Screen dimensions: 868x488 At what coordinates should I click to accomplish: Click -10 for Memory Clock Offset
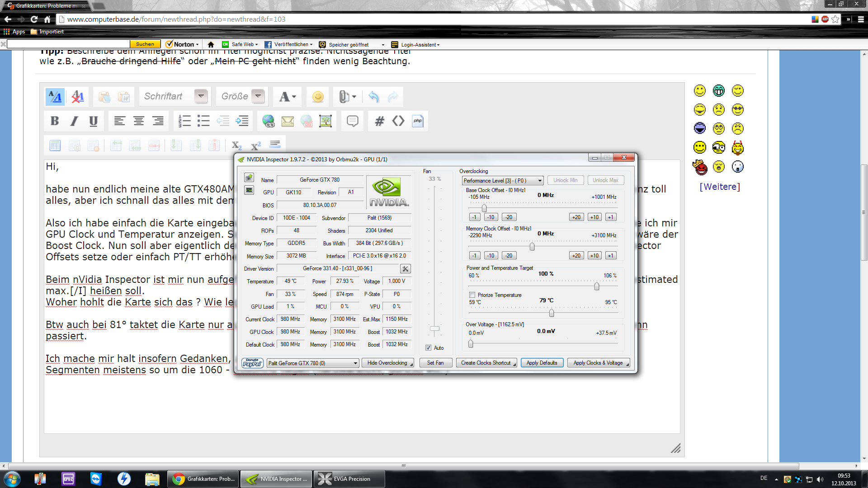pos(491,256)
